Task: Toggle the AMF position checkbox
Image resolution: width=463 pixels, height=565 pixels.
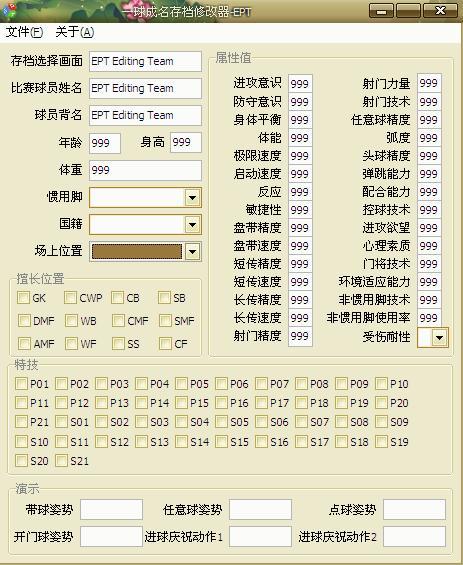Action: point(25,343)
